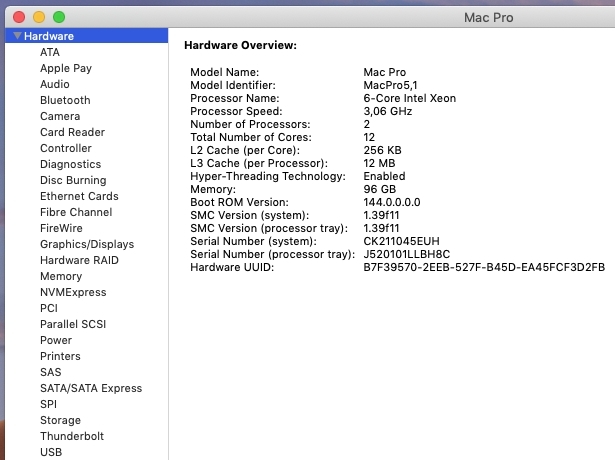Image resolution: width=615 pixels, height=460 pixels.
Task: Select Thunderbolt in the sidebar
Action: click(x=72, y=436)
